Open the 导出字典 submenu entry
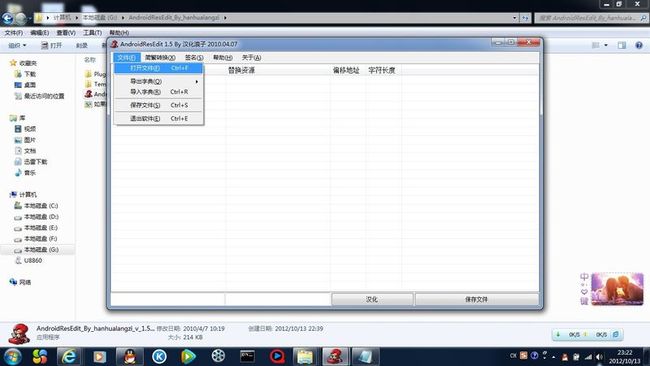The image size is (650, 366). point(158,81)
